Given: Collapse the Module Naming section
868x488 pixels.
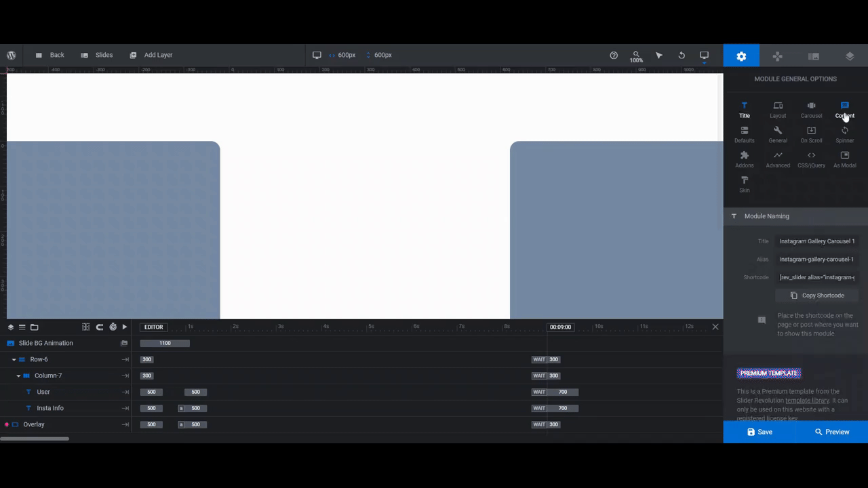Looking at the screenshot, I should tap(795, 216).
